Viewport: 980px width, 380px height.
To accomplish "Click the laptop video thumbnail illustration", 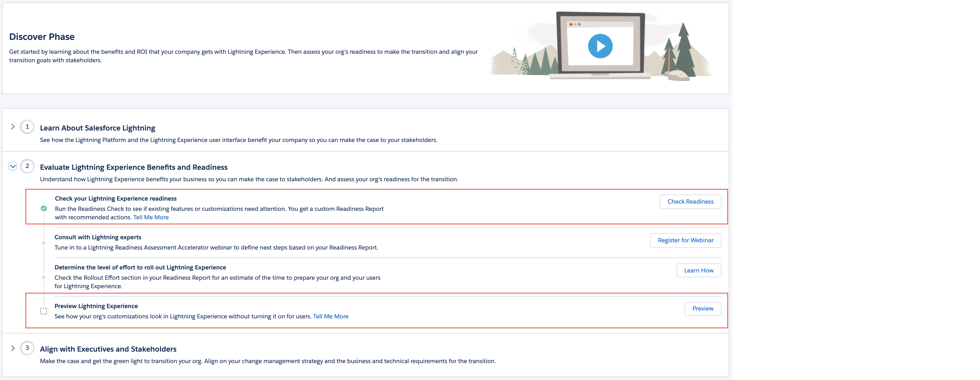I will (600, 46).
